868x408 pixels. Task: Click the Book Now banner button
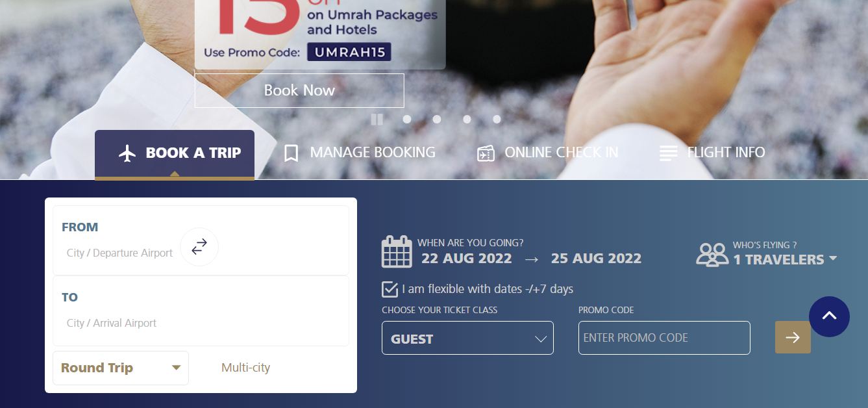[x=299, y=90]
